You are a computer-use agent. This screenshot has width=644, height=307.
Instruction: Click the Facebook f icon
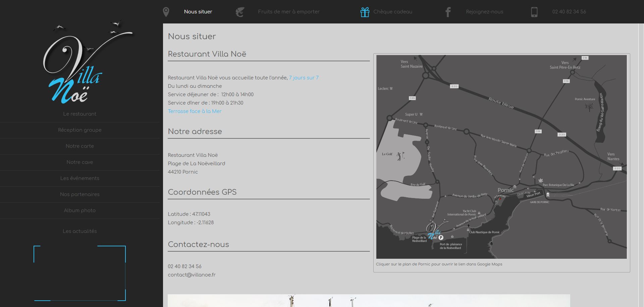tap(448, 12)
